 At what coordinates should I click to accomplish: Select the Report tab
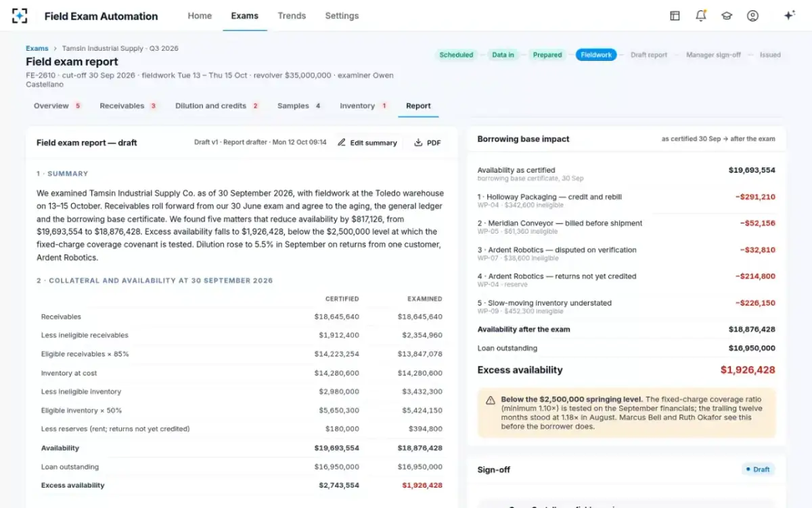point(418,106)
